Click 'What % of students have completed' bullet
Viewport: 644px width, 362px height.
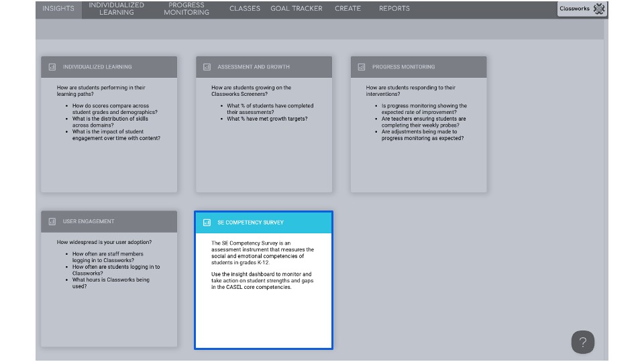pyautogui.click(x=270, y=109)
